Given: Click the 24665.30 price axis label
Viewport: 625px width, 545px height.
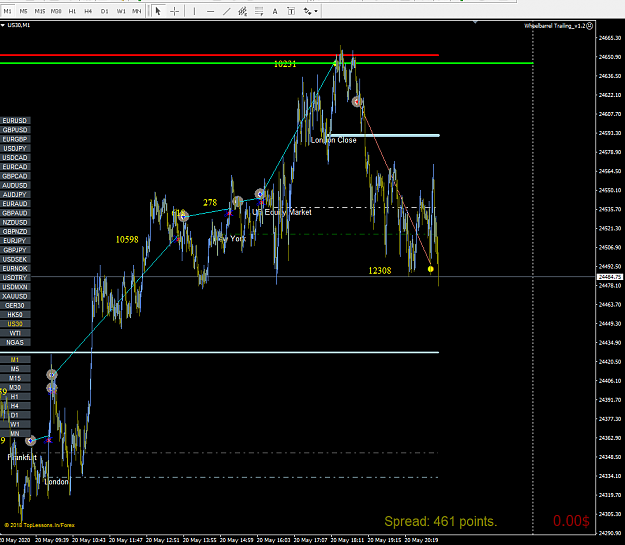Looking at the screenshot, I should (x=610, y=38).
